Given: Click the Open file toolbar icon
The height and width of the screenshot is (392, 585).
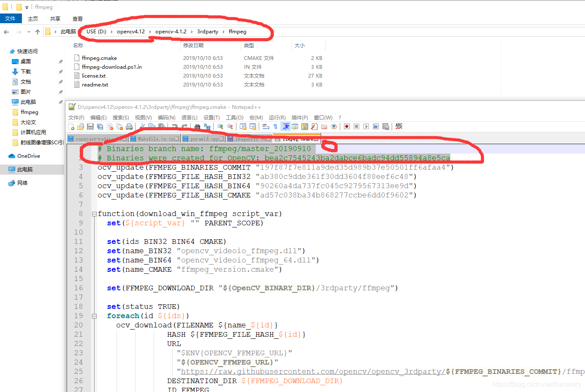Looking at the screenshot, I should click(x=80, y=127).
